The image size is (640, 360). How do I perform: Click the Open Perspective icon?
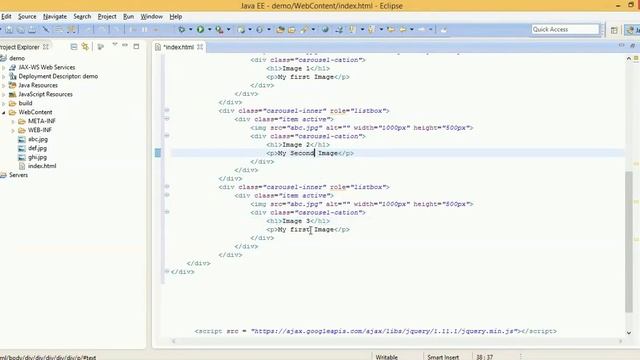[614, 30]
